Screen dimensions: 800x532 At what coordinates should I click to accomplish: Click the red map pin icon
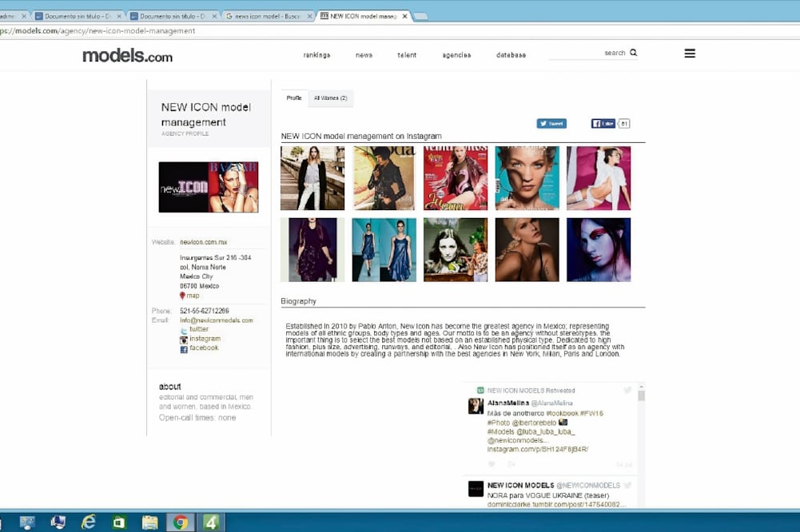tap(183, 296)
